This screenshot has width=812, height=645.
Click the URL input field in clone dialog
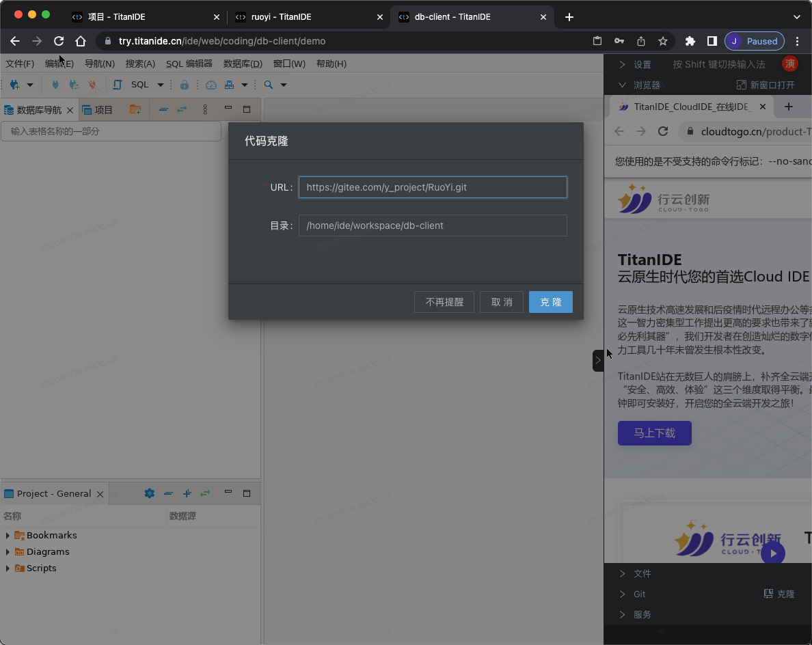point(433,187)
